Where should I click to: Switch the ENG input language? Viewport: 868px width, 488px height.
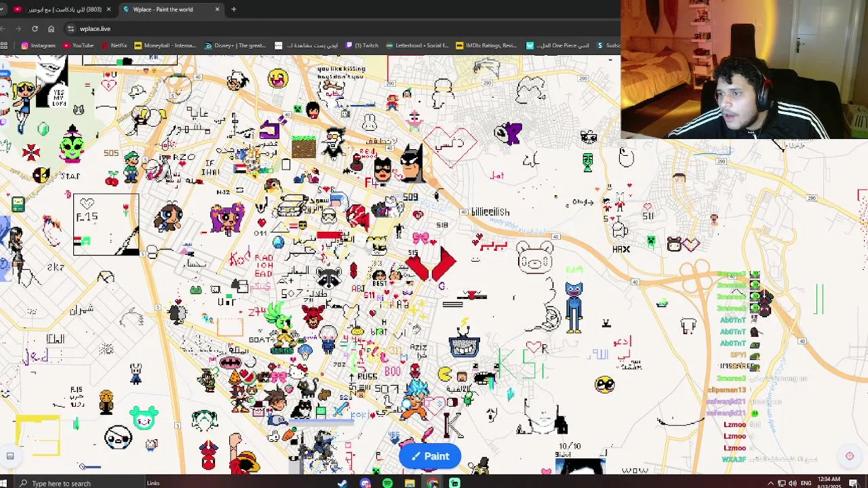click(806, 483)
